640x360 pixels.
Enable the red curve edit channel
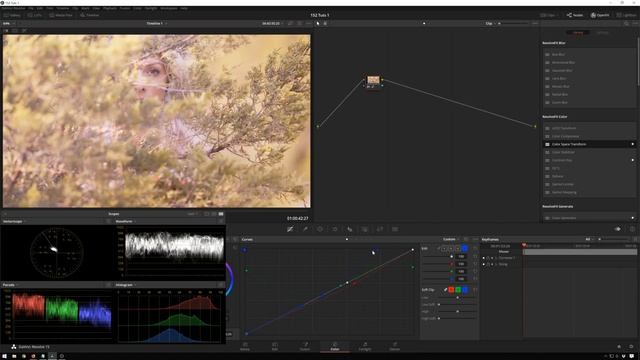pos(451,248)
